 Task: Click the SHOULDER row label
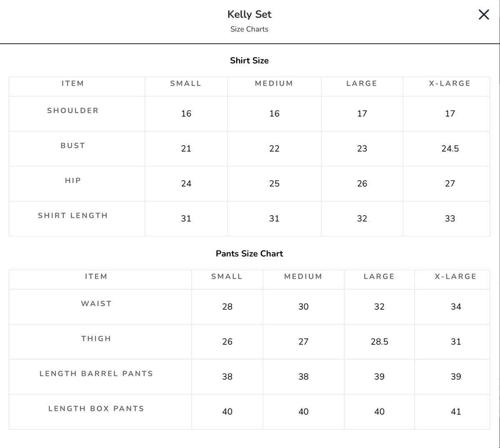click(x=73, y=111)
